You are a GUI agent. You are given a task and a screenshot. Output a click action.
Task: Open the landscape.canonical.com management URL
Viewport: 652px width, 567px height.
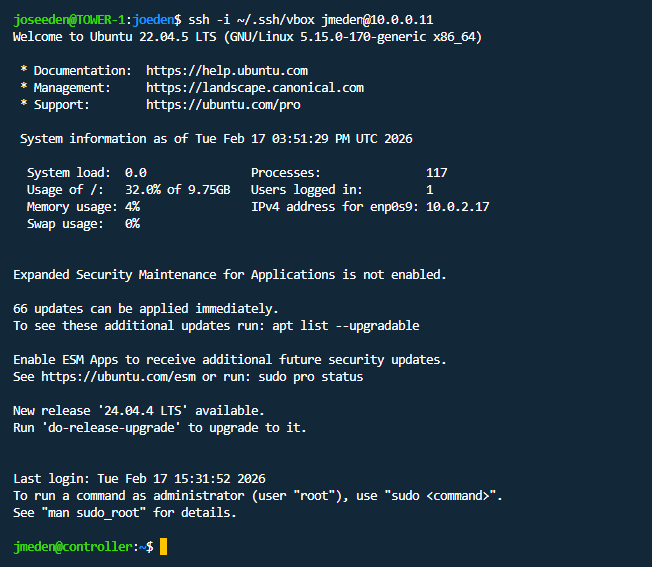point(254,88)
